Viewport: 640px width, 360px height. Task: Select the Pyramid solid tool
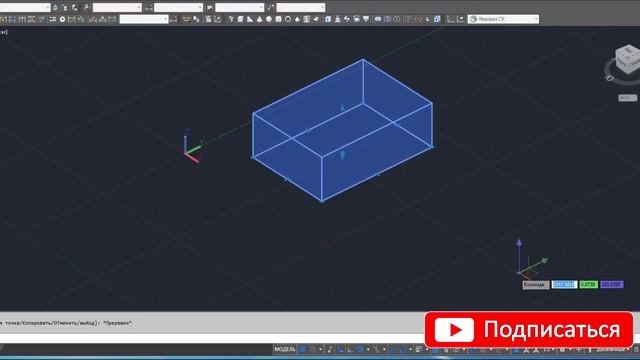point(297,19)
